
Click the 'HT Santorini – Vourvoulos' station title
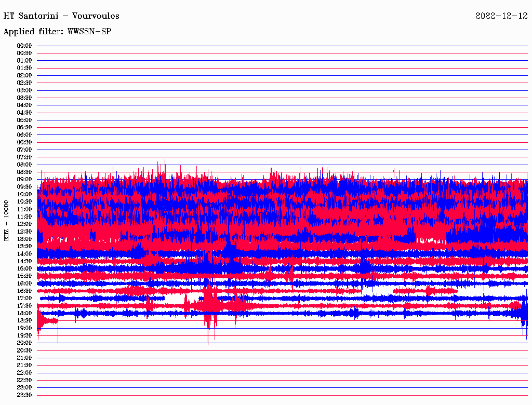pyautogui.click(x=61, y=16)
